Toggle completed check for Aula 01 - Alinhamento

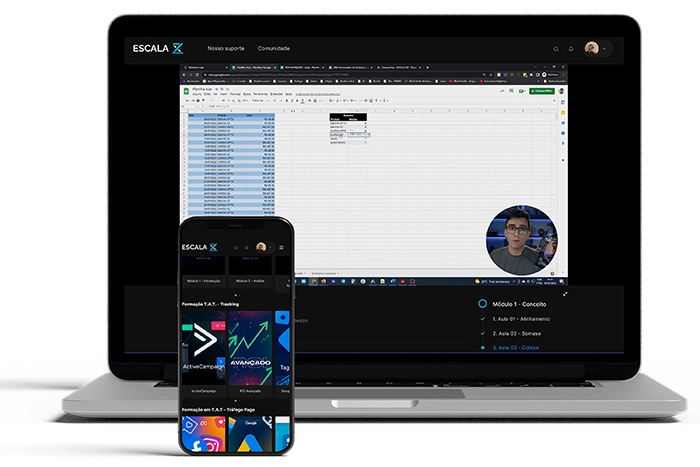482,318
